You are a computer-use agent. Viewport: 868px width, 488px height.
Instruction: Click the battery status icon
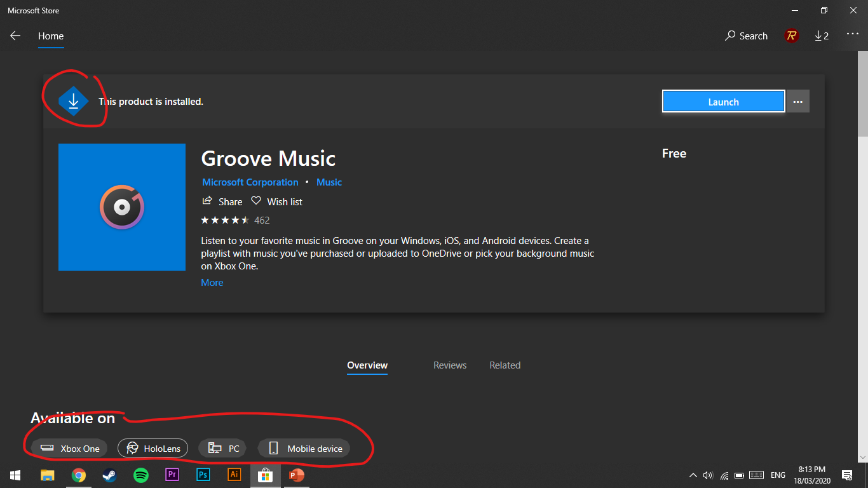tap(739, 475)
